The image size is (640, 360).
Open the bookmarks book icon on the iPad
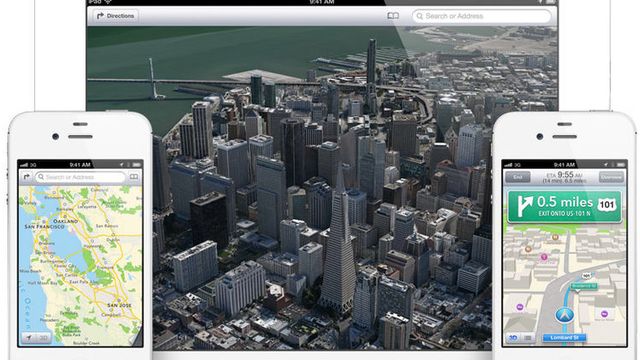tap(393, 16)
